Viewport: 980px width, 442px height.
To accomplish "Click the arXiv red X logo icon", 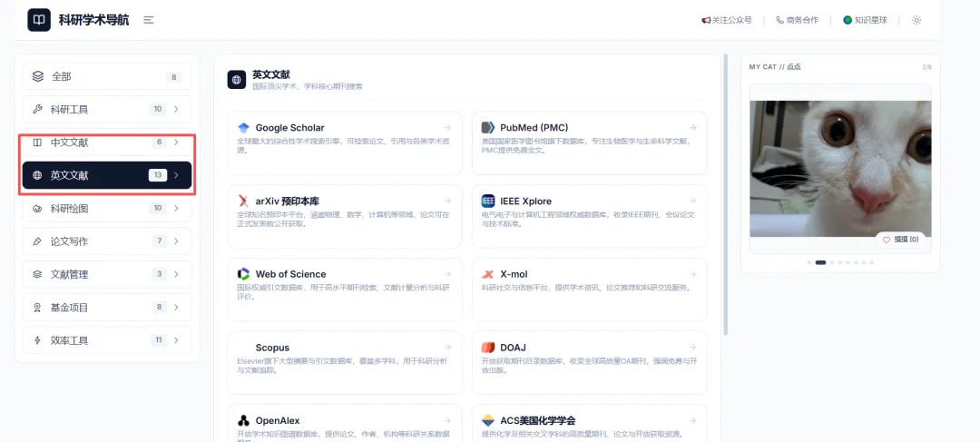I will 244,201.
